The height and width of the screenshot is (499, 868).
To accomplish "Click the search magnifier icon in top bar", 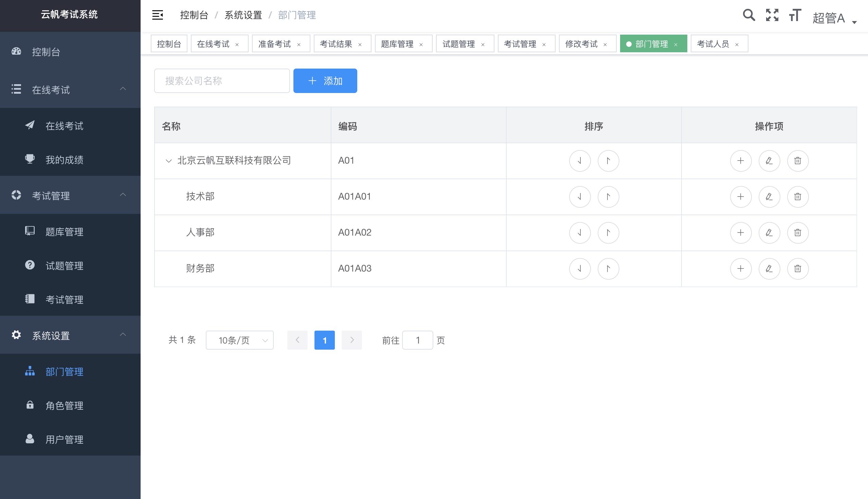I will pyautogui.click(x=749, y=15).
